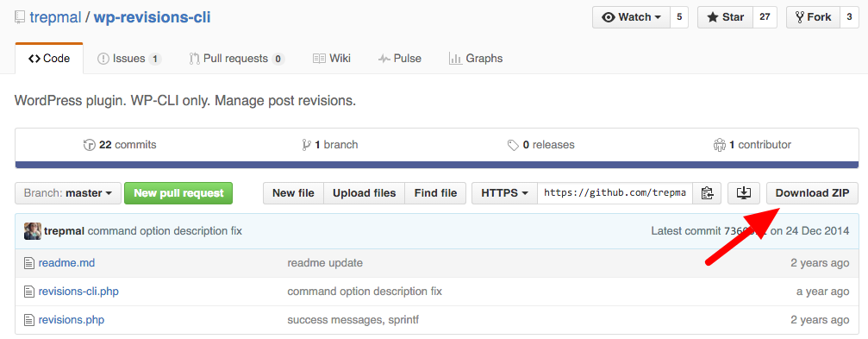This screenshot has height=339, width=868.
Task: Click the Download ZIP button
Action: pos(812,193)
